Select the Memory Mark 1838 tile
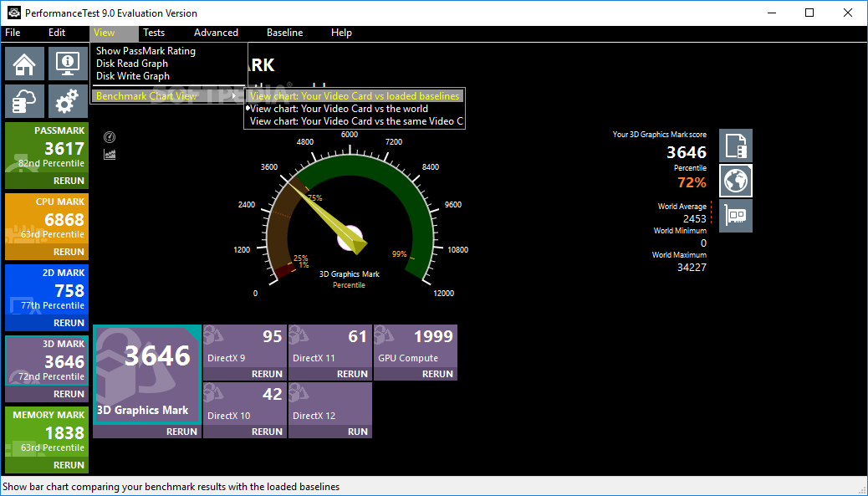The image size is (868, 496). pyautogui.click(x=47, y=432)
